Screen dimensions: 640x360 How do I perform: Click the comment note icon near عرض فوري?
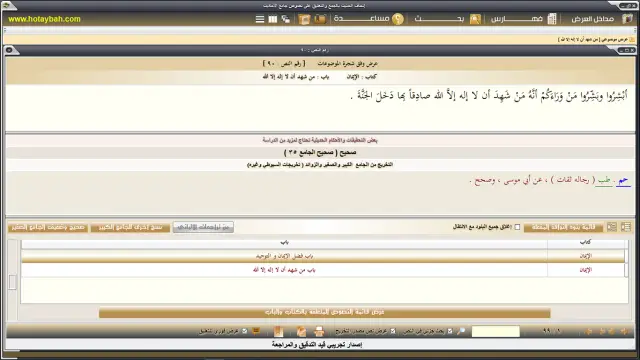coord(256,331)
